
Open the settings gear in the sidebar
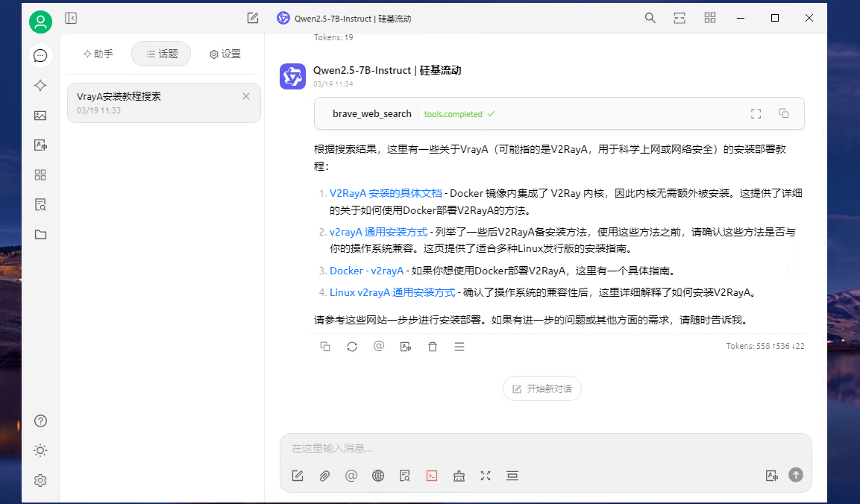40,480
